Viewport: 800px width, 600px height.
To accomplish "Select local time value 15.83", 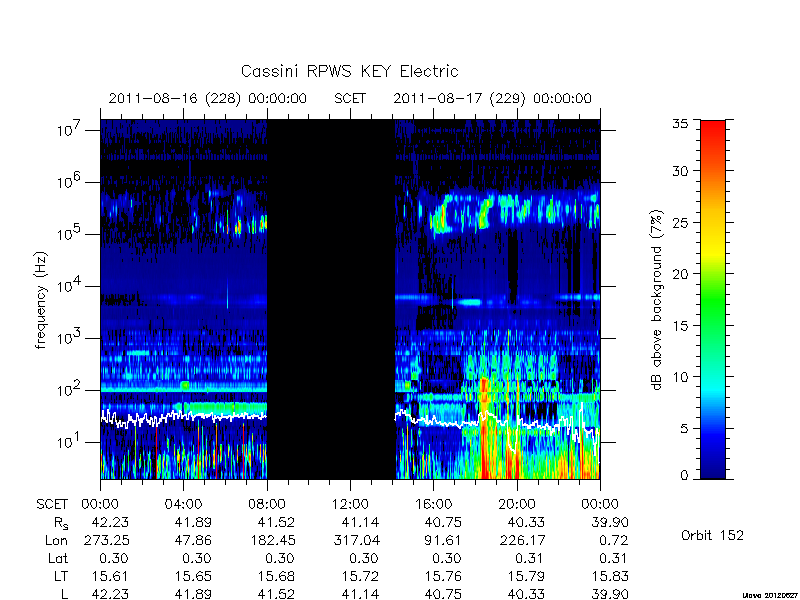I will tap(610, 576).
